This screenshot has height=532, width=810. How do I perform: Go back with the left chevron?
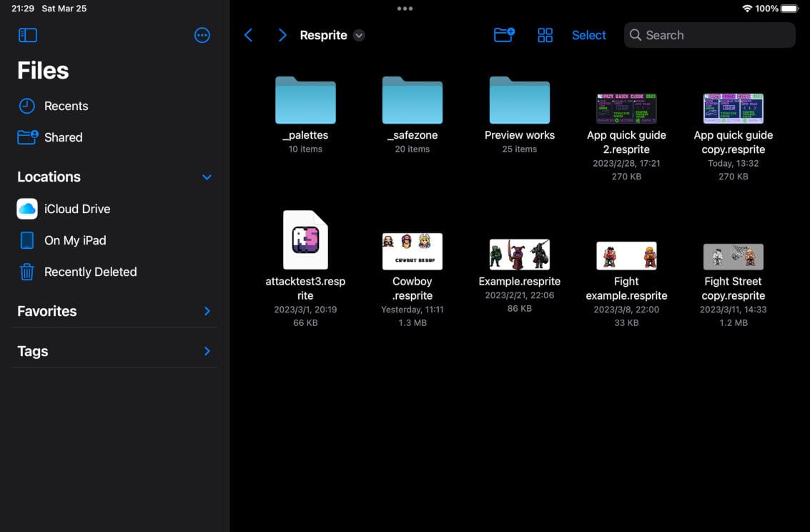tap(248, 35)
